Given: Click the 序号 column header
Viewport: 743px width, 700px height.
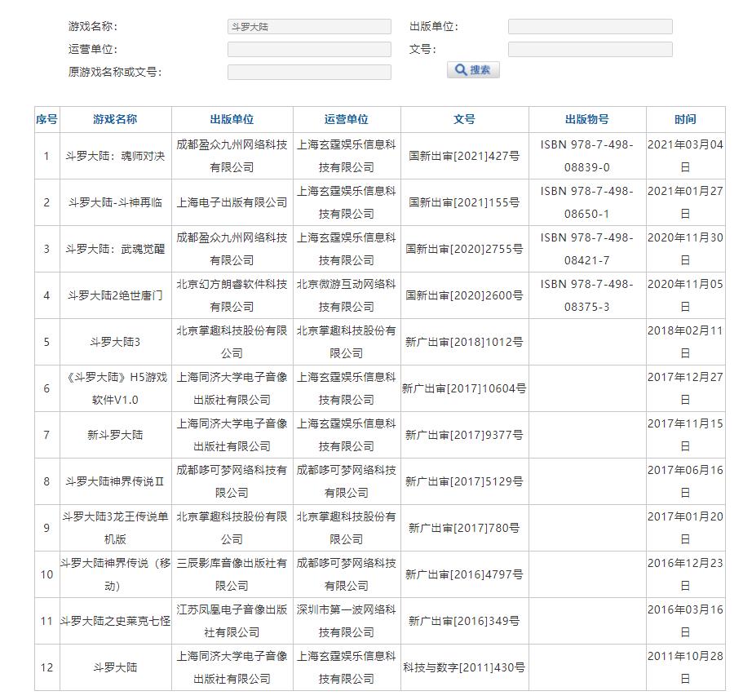Looking at the screenshot, I should (46, 119).
